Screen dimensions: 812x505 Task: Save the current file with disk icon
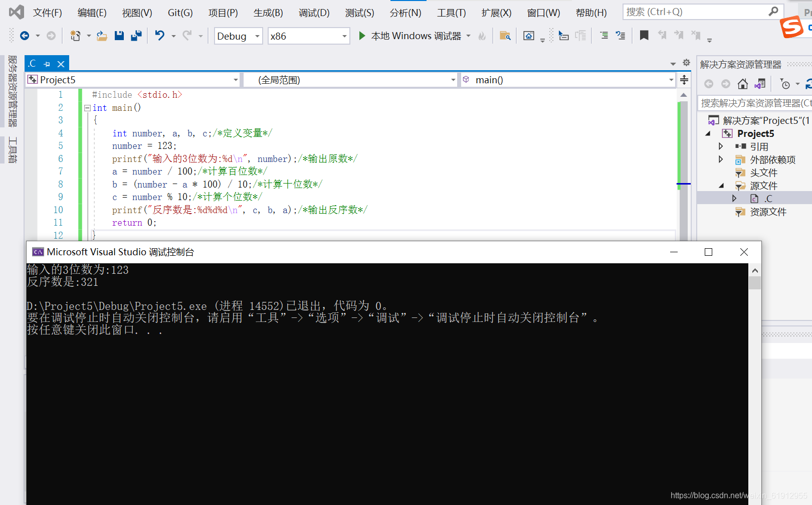point(119,36)
